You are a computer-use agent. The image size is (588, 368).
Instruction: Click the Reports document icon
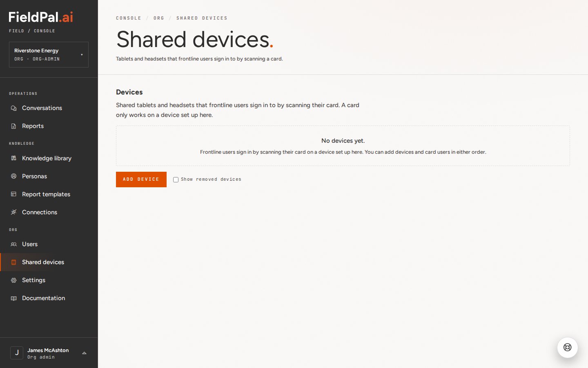point(13,126)
